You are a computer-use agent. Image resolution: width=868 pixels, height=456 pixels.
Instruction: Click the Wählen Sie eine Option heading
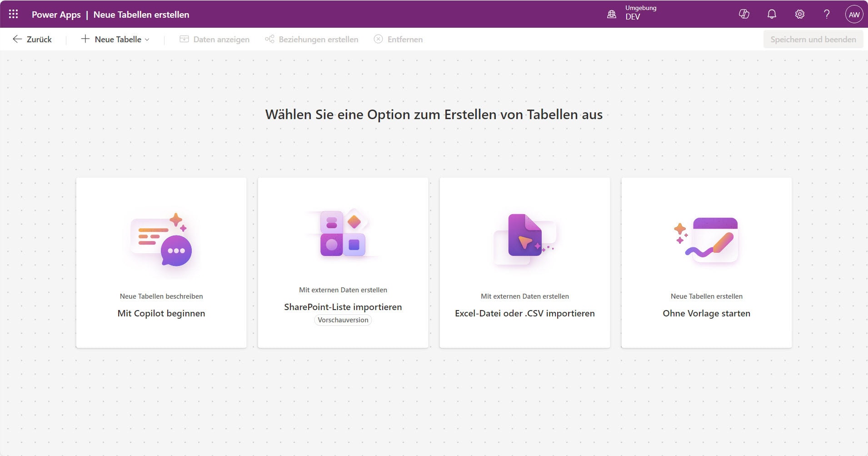(x=434, y=115)
